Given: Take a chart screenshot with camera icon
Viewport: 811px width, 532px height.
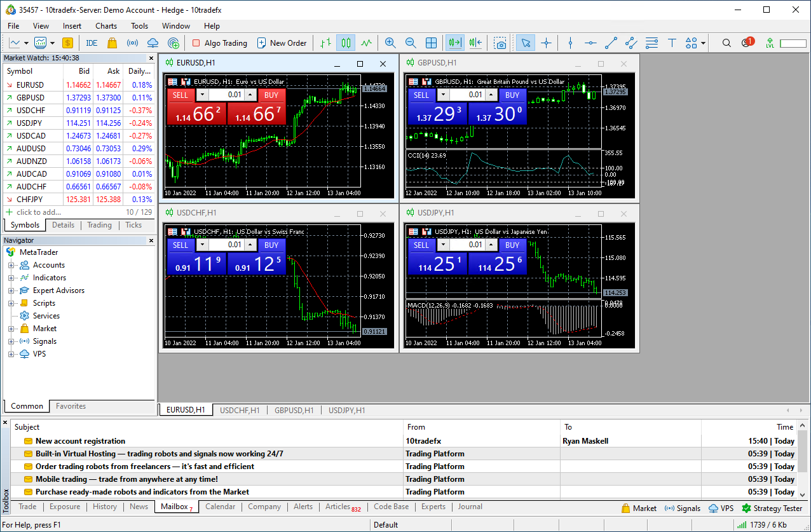Looking at the screenshot, I should (501, 43).
